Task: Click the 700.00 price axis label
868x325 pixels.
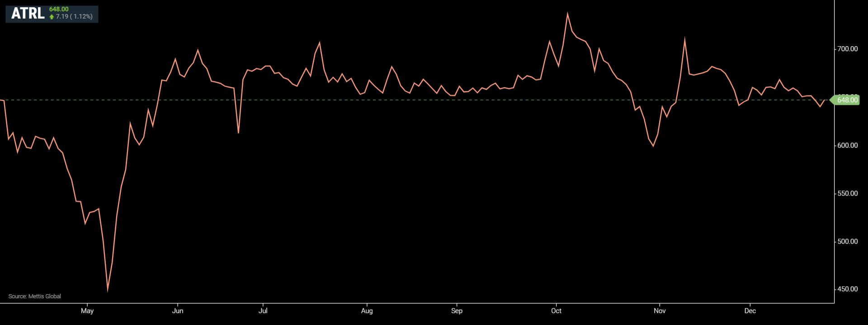Action: click(x=847, y=49)
